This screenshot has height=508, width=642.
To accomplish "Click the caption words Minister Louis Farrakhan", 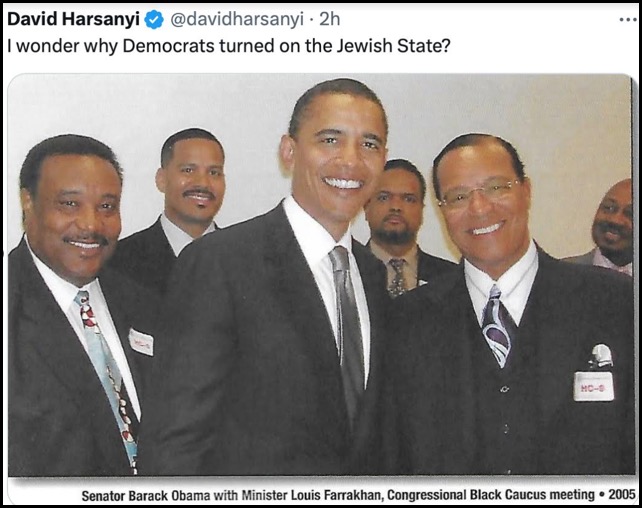I will [x=312, y=495].
